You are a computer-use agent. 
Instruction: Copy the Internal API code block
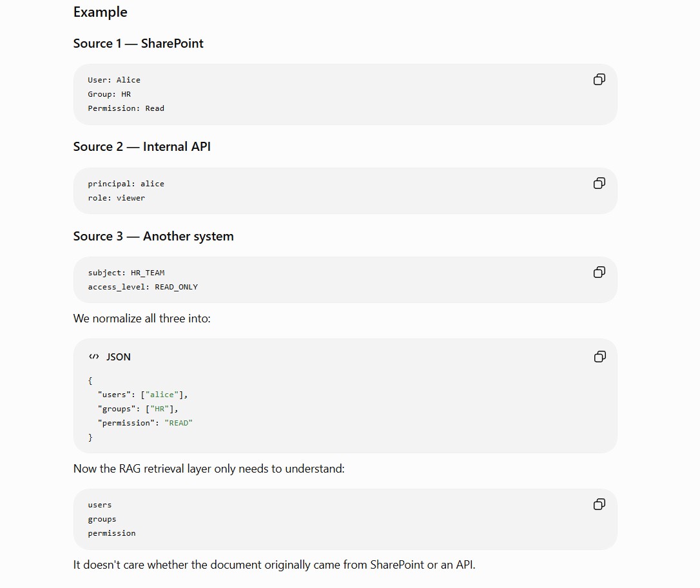[x=599, y=183]
